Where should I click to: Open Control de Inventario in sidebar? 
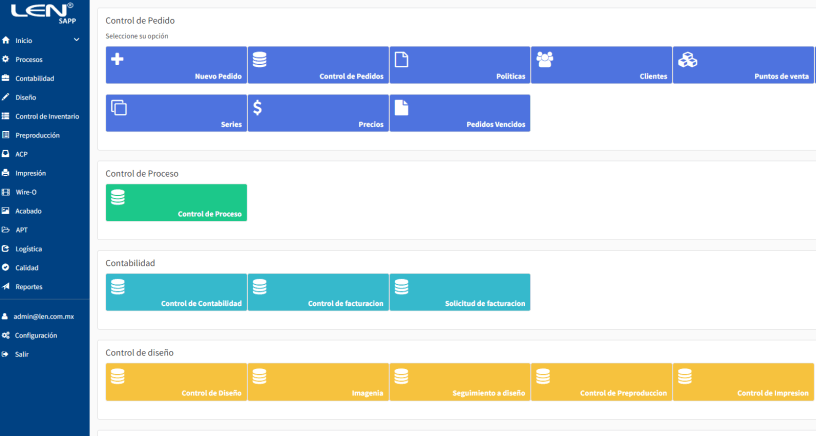point(47,116)
